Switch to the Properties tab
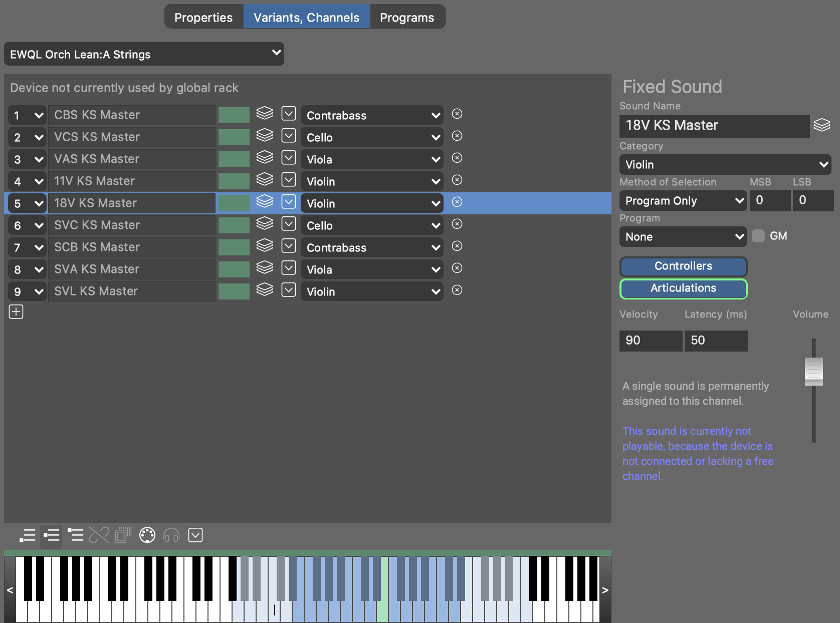The width and height of the screenshot is (840, 623). (203, 17)
